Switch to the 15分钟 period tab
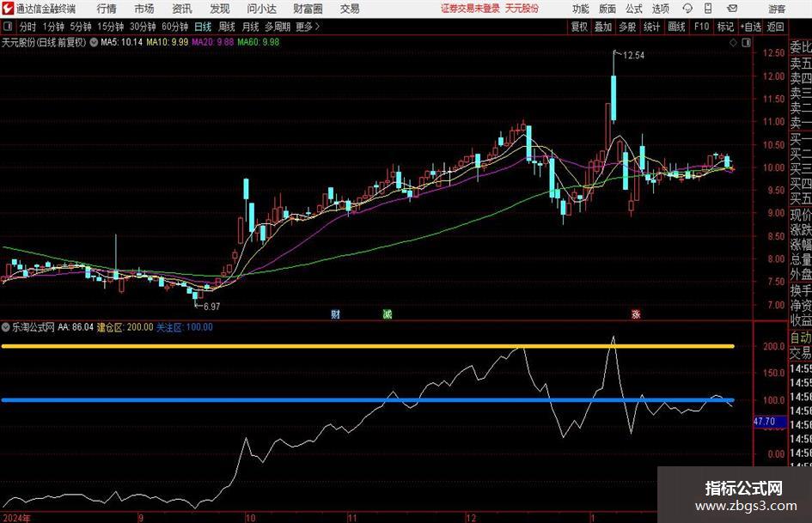812x523 pixels. click(110, 27)
